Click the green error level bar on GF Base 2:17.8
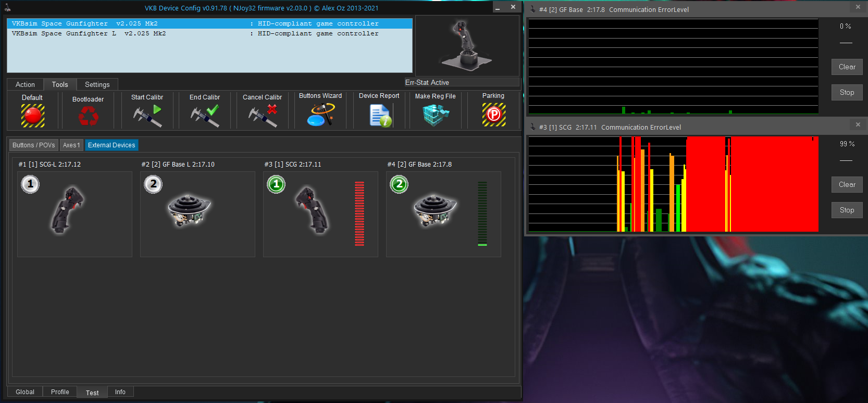The image size is (868, 403). [482, 213]
